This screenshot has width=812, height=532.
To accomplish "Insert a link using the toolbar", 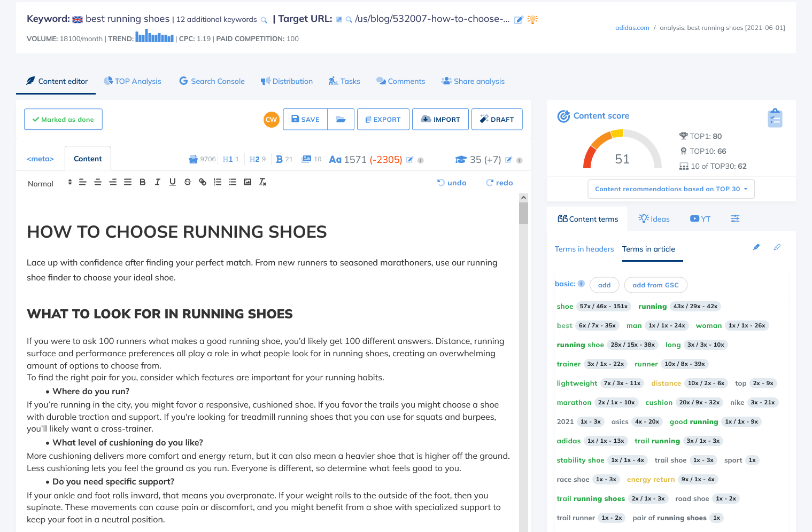I will coord(203,182).
